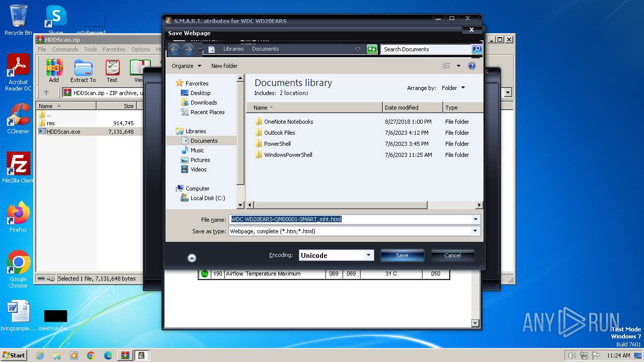Open the view options dropdown arrow
The image size is (644, 362).
pyautogui.click(x=458, y=66)
